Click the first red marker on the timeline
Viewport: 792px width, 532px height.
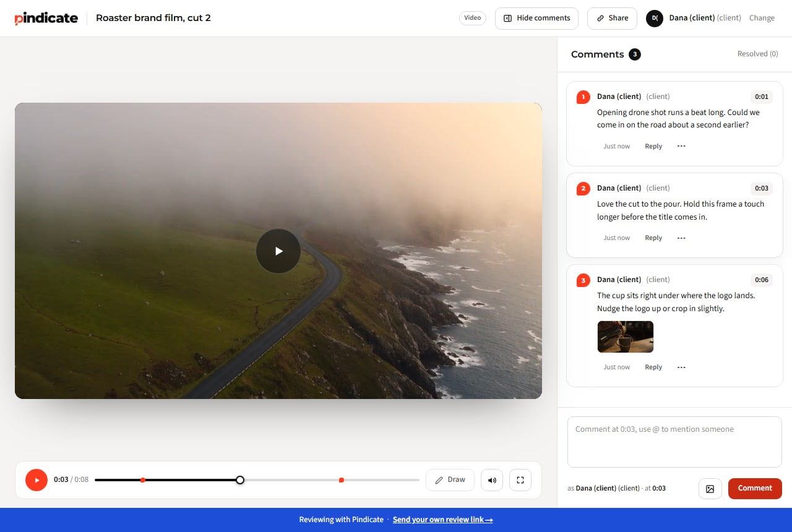coord(143,480)
